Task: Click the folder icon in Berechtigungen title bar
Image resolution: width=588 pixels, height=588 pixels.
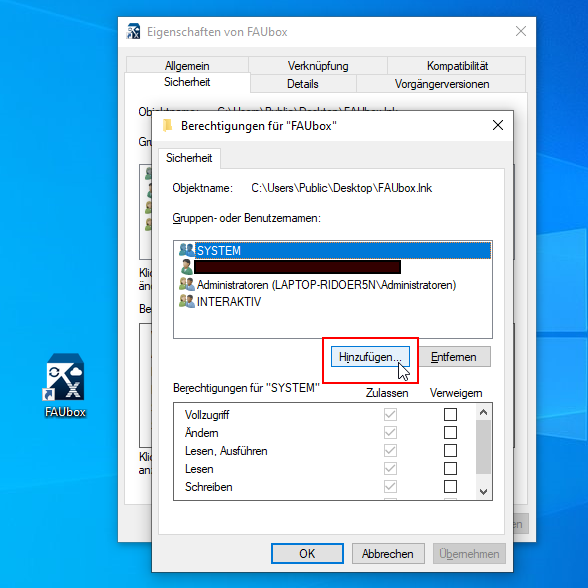Action: point(168,125)
